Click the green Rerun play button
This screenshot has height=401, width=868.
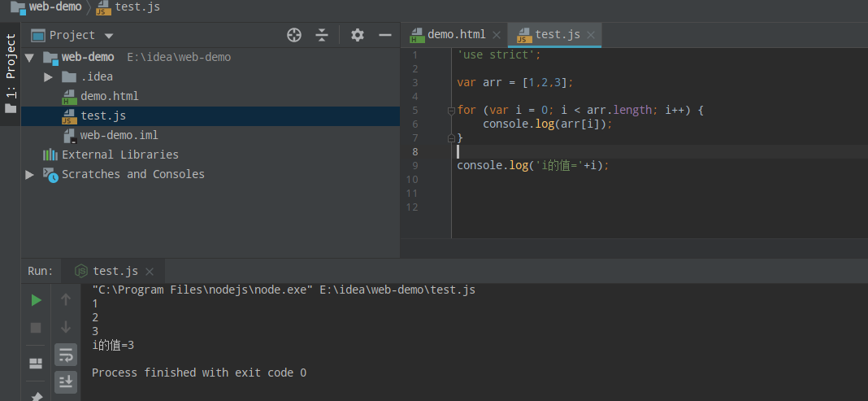click(36, 300)
